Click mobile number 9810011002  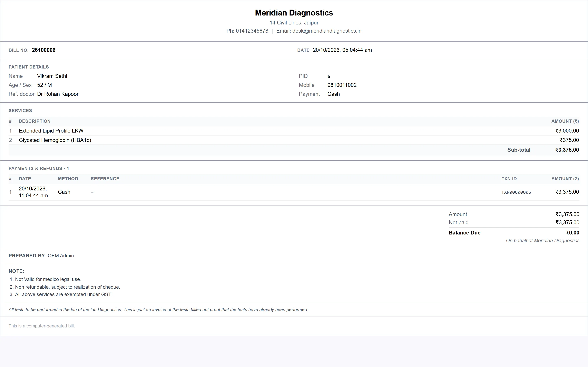coord(342,85)
